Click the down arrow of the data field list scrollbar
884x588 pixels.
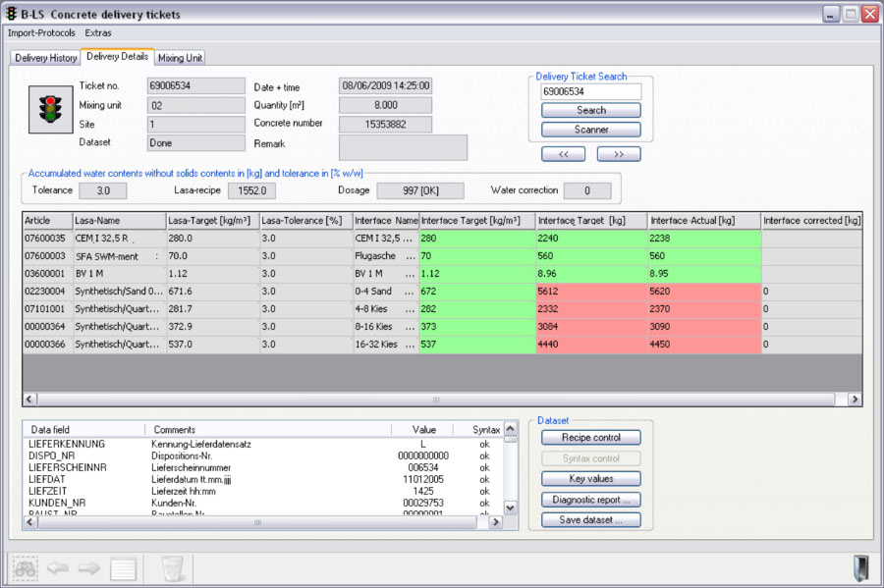click(x=510, y=508)
